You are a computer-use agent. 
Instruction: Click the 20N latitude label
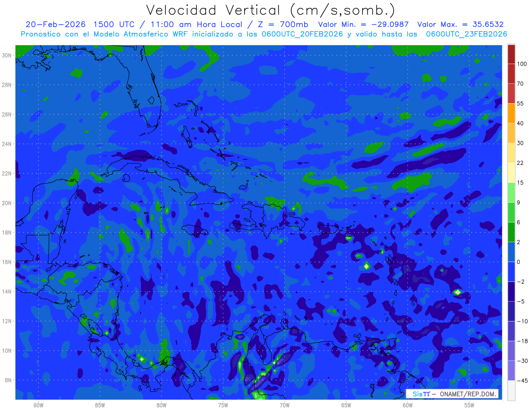click(8, 203)
